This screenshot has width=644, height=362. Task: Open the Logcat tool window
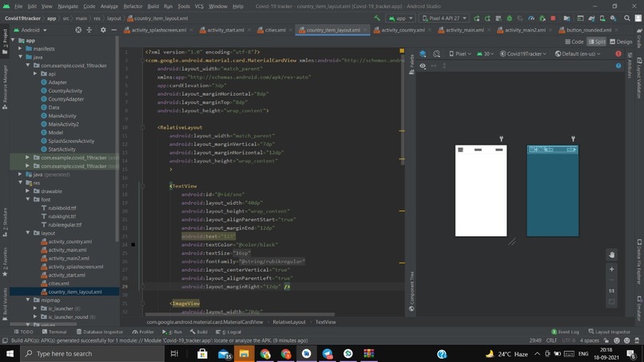[229, 332]
